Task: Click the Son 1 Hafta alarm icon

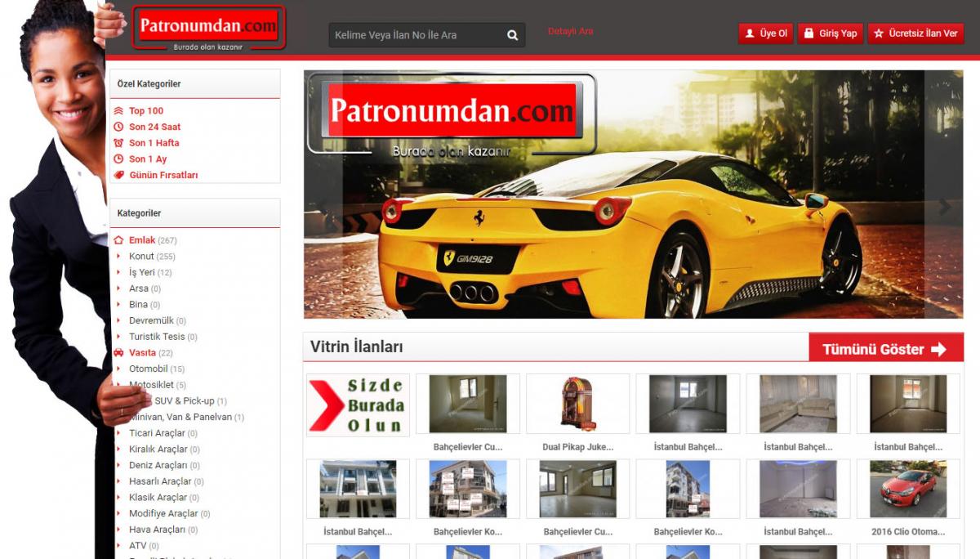Action: tap(118, 143)
